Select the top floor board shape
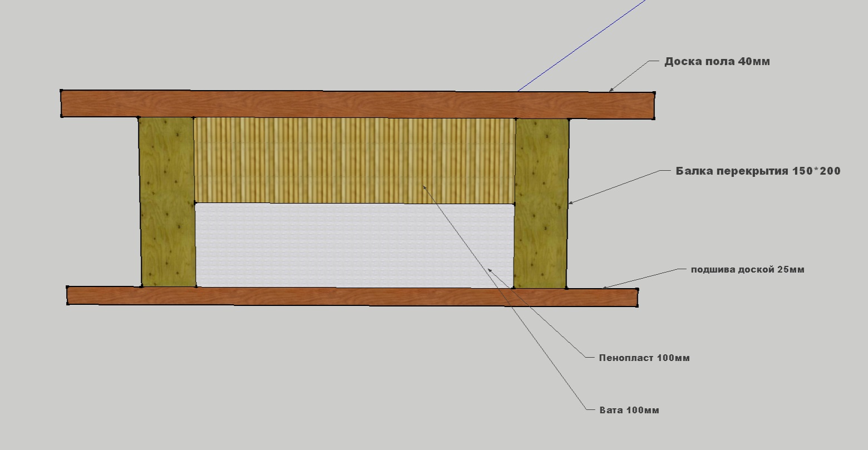Screen dimensions: 868x450 [357, 105]
